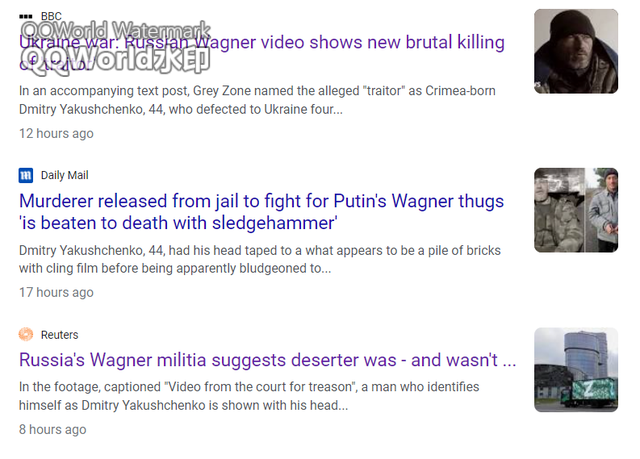640x459 pixels.
Task: Click snippet about pile of bricks
Action: coord(260,259)
